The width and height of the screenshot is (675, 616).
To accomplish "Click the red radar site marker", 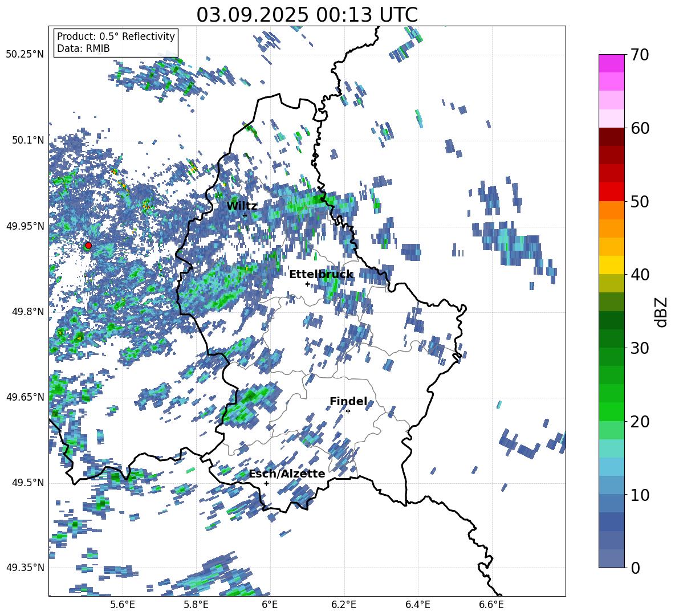I will pyautogui.click(x=88, y=246).
